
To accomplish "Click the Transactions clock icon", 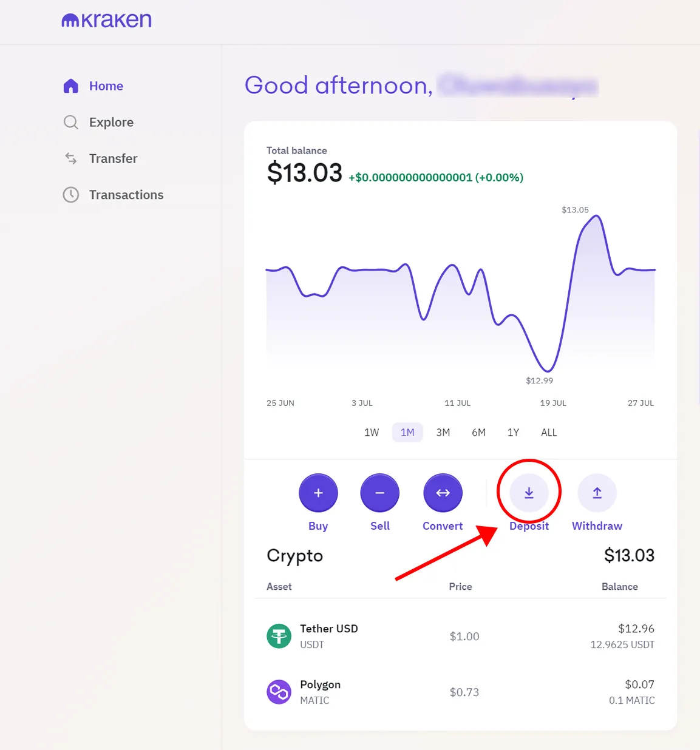I will tap(71, 195).
